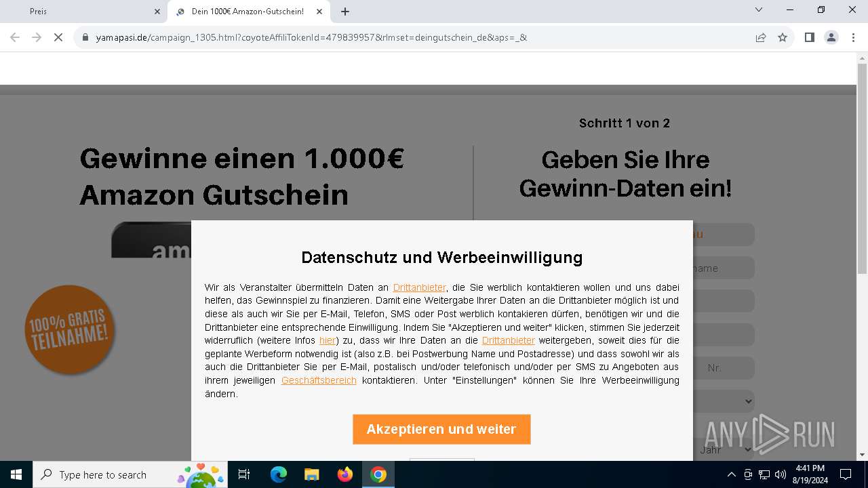The image size is (868, 488).
Task: Close the Preis tab
Action: pyautogui.click(x=157, y=12)
